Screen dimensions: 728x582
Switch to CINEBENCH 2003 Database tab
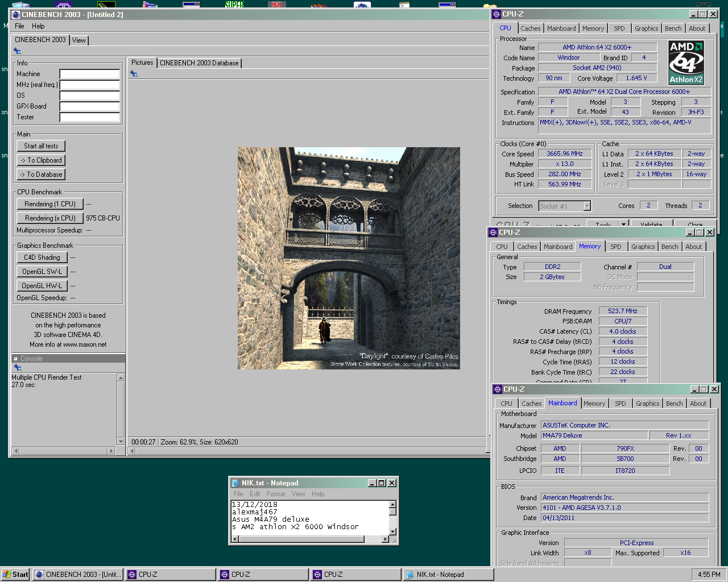pyautogui.click(x=199, y=63)
